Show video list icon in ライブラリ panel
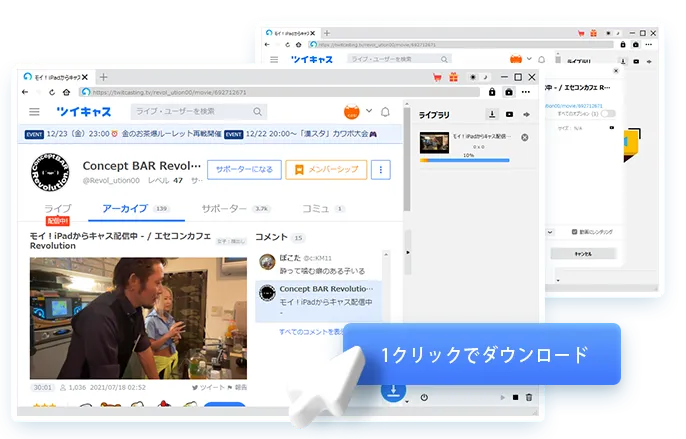This screenshot has height=439, width=686. tap(509, 114)
